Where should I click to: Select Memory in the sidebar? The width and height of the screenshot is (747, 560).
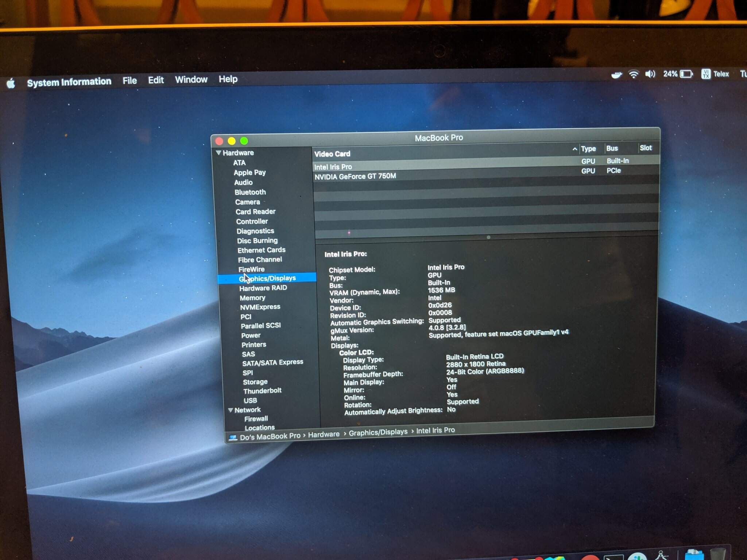(252, 298)
